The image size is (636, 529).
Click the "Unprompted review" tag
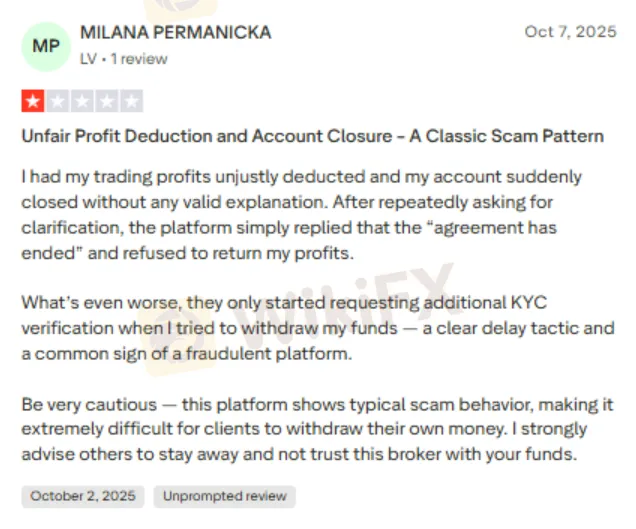pyautogui.click(x=224, y=496)
